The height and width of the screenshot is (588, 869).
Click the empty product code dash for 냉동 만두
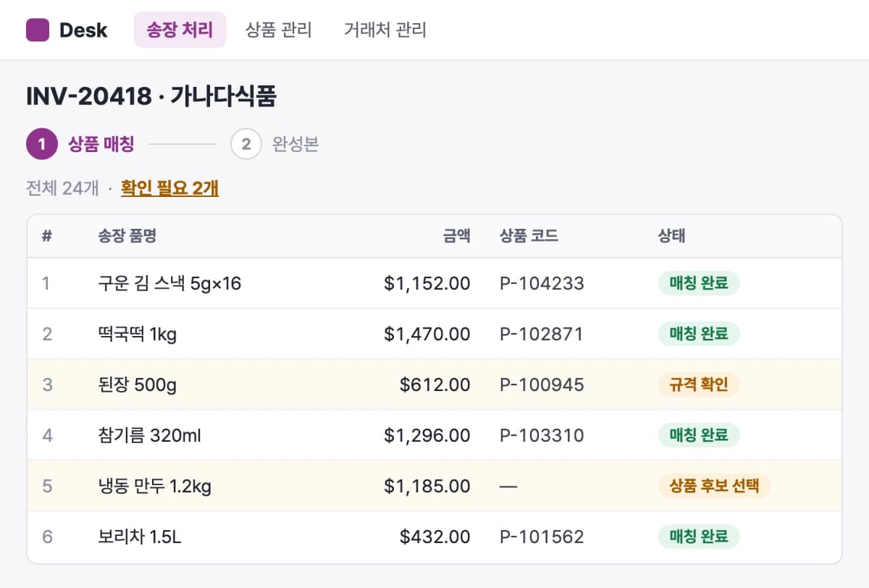[x=508, y=486]
